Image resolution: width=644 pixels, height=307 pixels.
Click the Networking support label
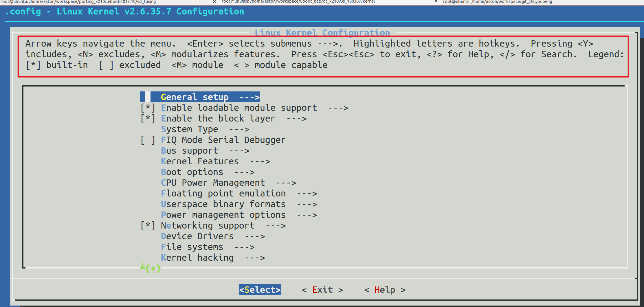208,225
